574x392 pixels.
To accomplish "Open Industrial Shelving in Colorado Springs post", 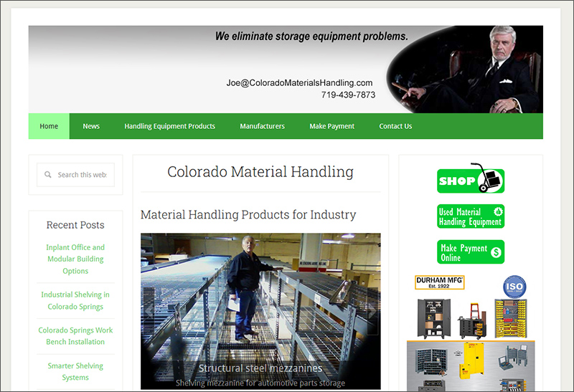I will [x=75, y=300].
